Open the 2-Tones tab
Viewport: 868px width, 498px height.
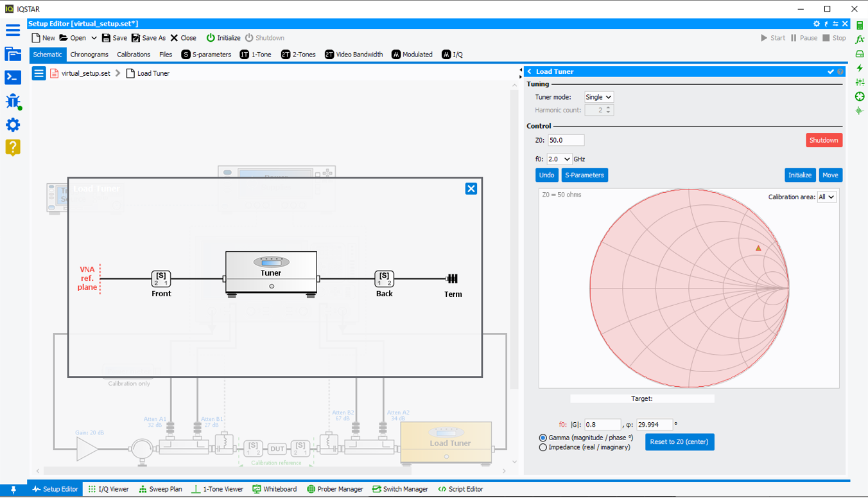pos(298,55)
